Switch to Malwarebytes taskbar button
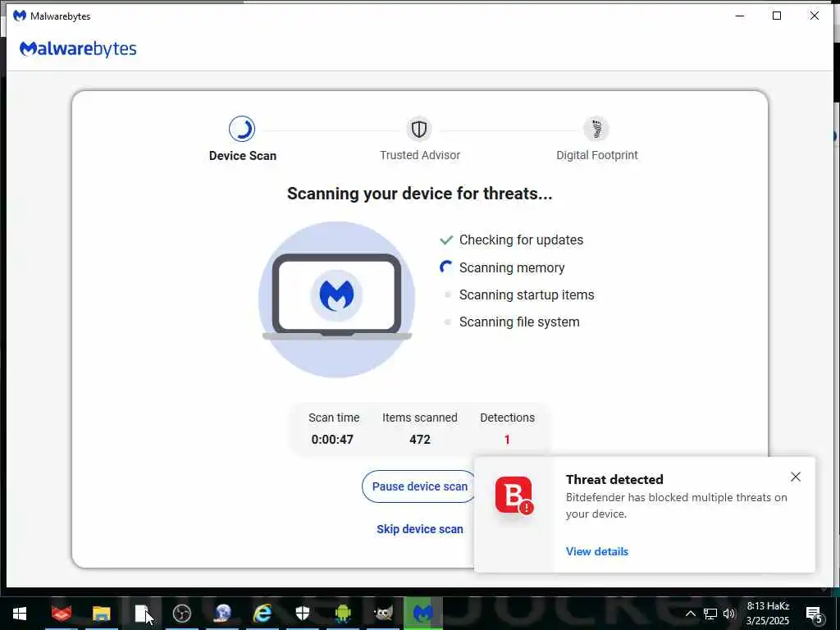This screenshot has width=840, height=630. (423, 614)
